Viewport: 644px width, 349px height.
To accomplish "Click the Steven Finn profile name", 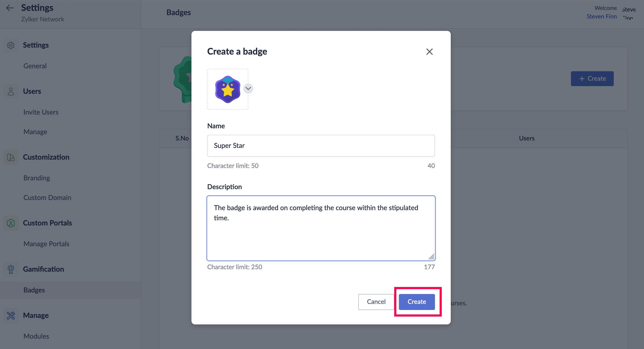I will 602,16.
